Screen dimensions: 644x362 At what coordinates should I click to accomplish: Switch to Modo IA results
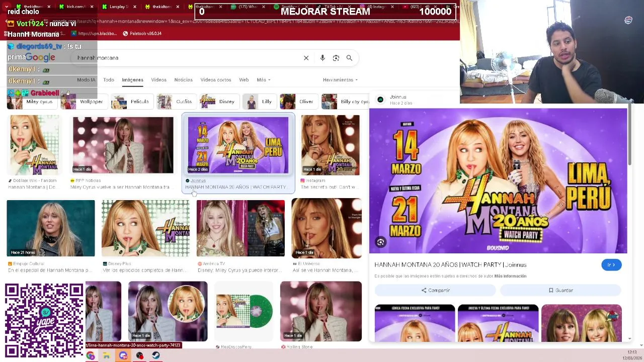[86, 80]
